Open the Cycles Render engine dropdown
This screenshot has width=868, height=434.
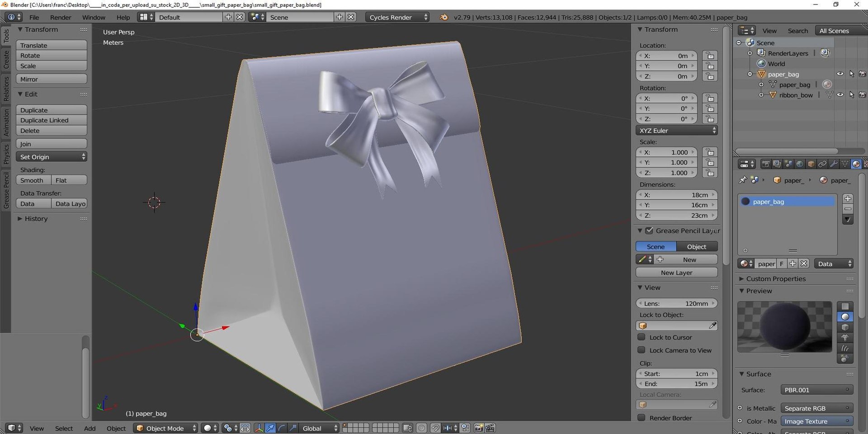pyautogui.click(x=397, y=17)
